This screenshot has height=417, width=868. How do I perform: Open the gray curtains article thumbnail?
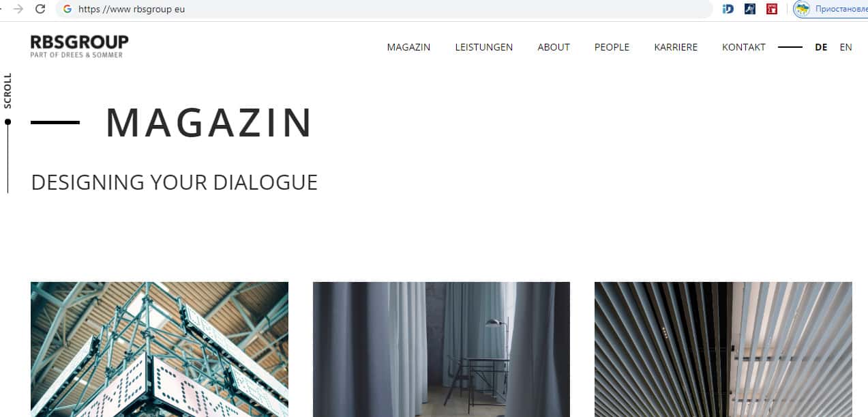tap(441, 349)
